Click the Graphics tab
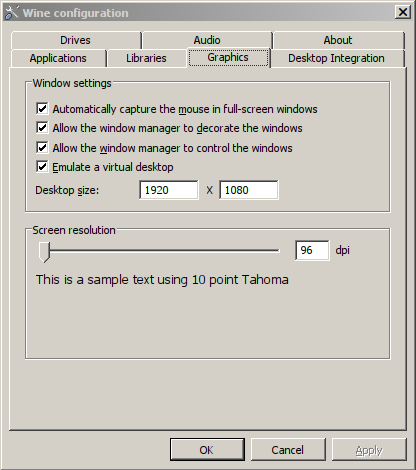416x470 pixels. tap(228, 58)
